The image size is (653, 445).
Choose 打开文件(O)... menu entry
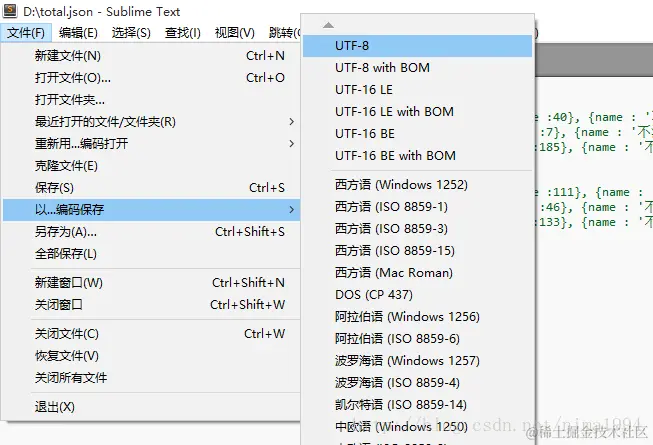click(x=151, y=77)
